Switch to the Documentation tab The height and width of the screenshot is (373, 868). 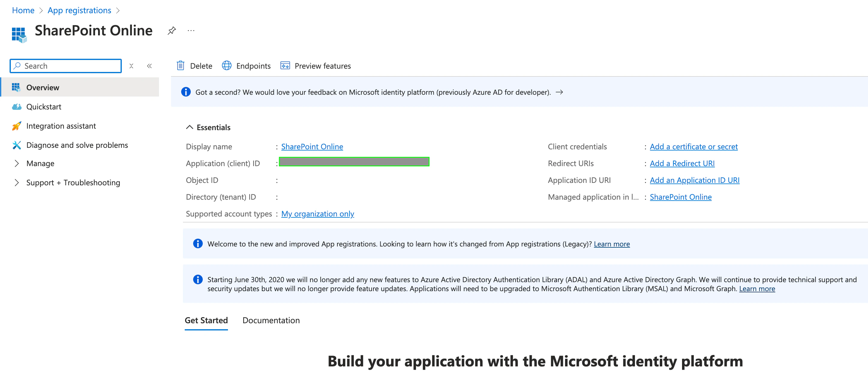tap(271, 320)
